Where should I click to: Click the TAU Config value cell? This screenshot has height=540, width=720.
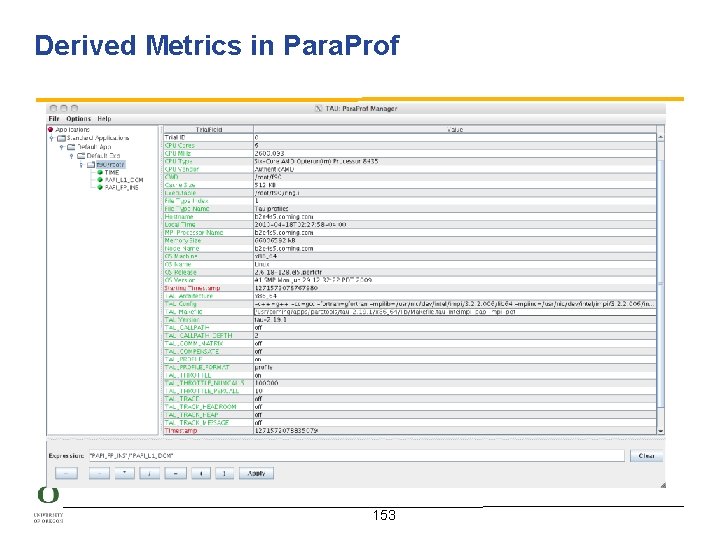tap(455, 304)
